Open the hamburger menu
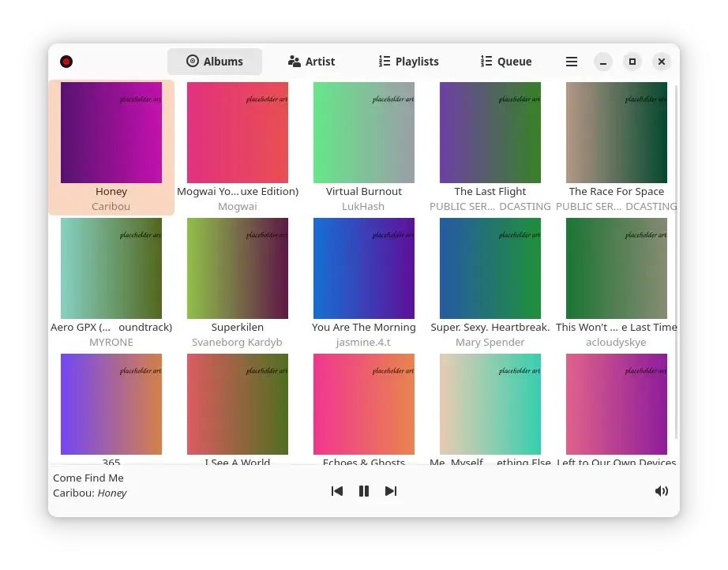The height and width of the screenshot is (570, 728). click(x=572, y=61)
